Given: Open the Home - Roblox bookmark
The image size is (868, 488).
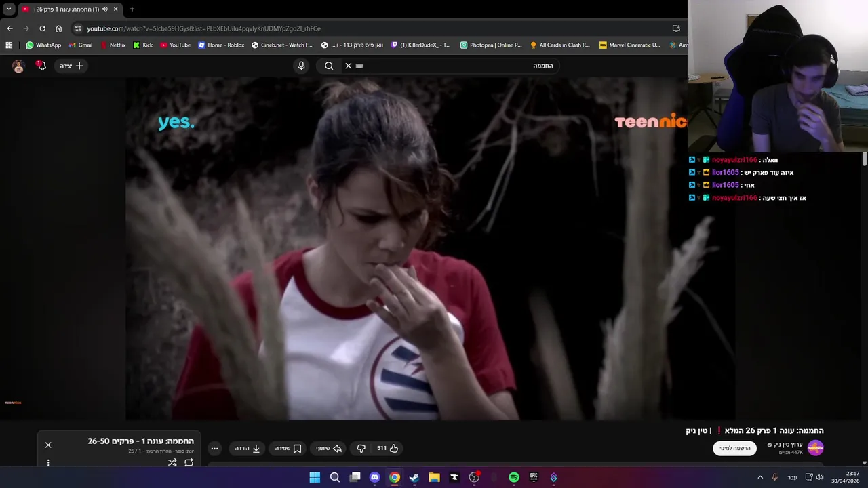Looking at the screenshot, I should click(x=221, y=45).
